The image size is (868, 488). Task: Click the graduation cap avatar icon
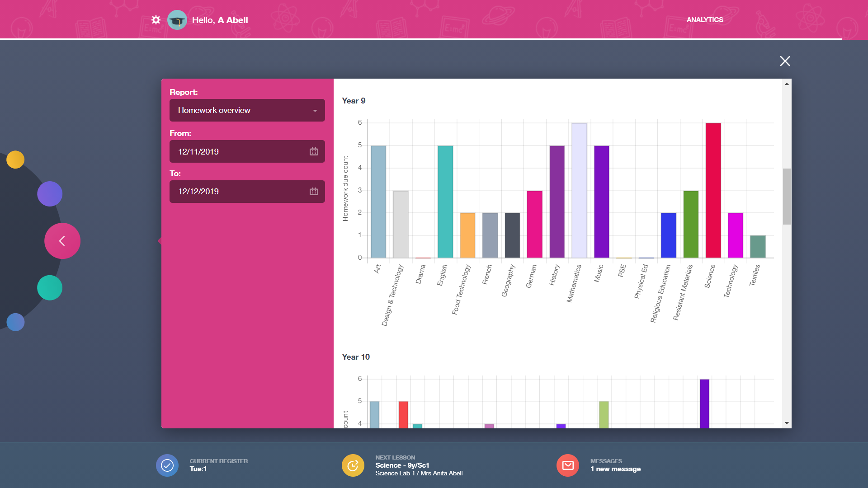pos(177,20)
